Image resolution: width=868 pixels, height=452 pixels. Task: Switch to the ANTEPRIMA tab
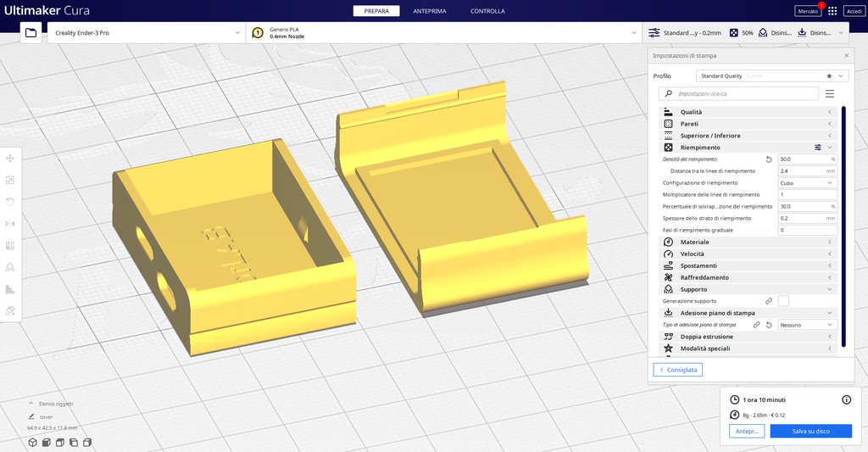point(430,11)
